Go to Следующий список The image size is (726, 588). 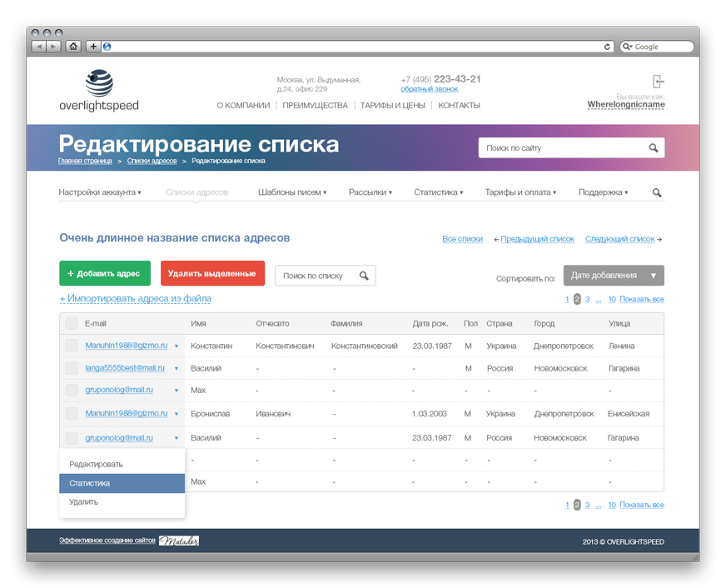click(620, 239)
